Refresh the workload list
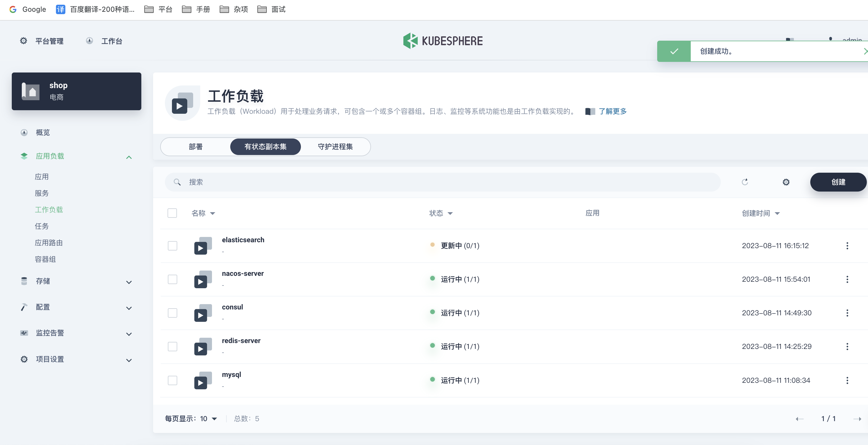868x445 pixels. [x=745, y=182]
